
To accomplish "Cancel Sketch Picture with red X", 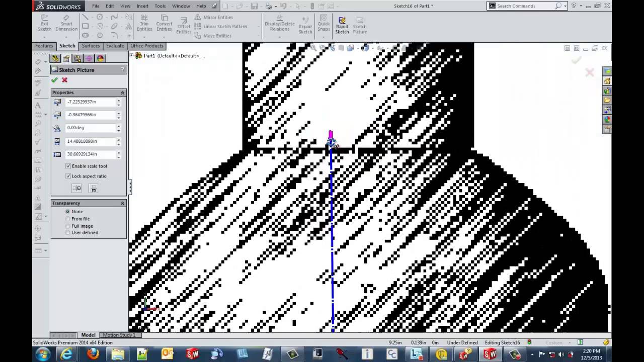I will point(64,80).
